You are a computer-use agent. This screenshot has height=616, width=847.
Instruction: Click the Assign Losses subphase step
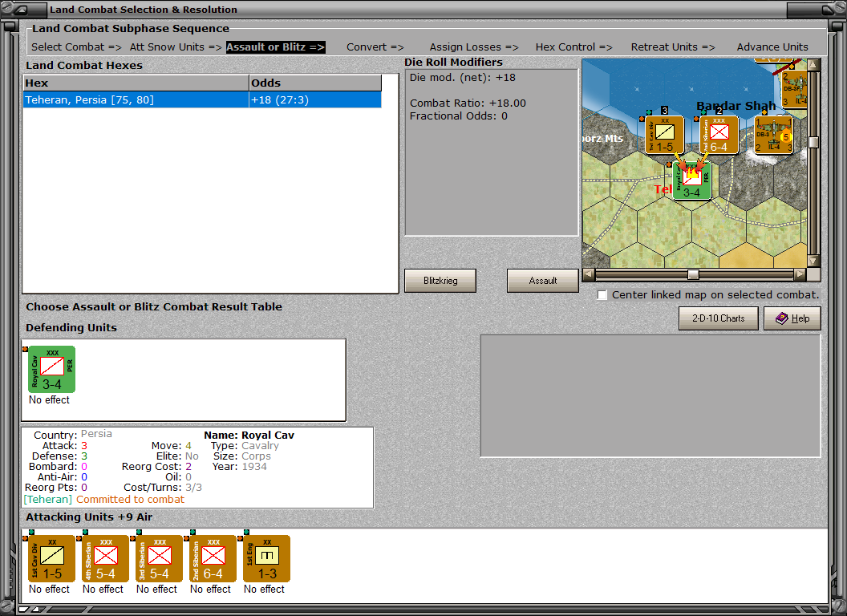point(474,47)
